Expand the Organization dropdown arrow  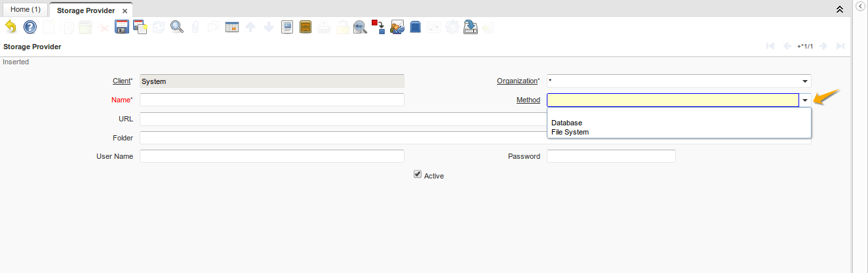pos(804,81)
